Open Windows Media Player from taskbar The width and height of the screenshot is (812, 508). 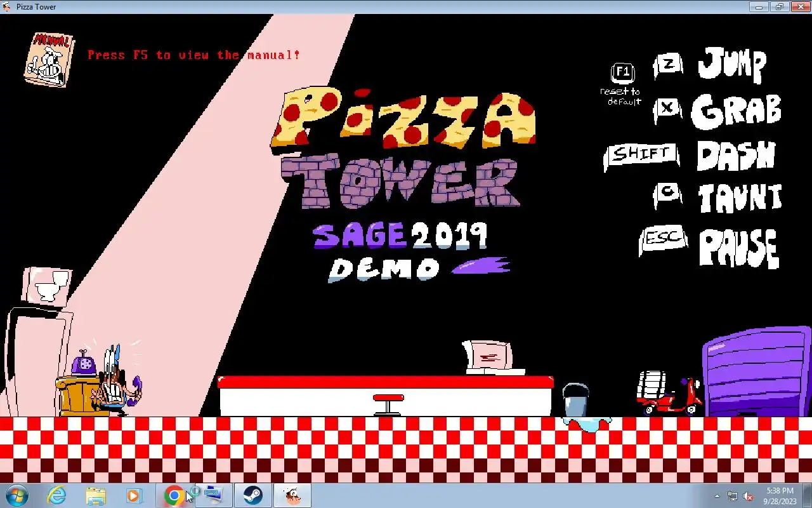134,495
